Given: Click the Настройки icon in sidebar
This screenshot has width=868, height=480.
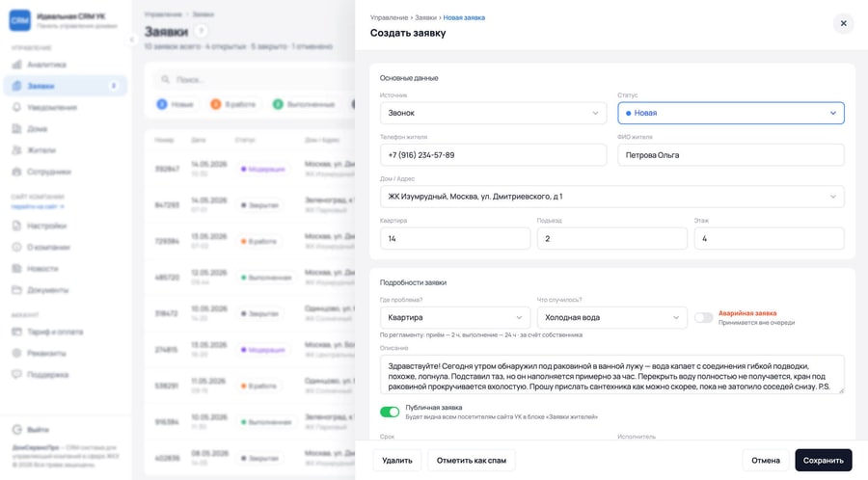Looking at the screenshot, I should tap(17, 226).
